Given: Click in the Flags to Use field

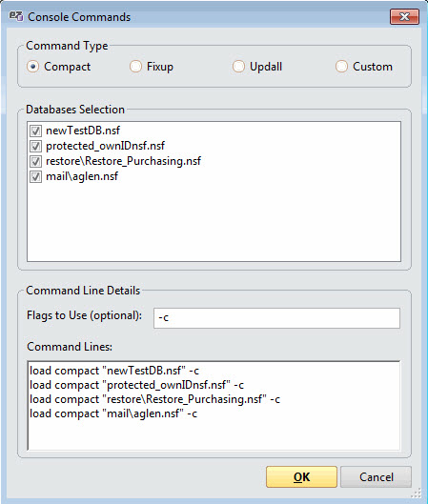Looking at the screenshot, I should click(276, 318).
